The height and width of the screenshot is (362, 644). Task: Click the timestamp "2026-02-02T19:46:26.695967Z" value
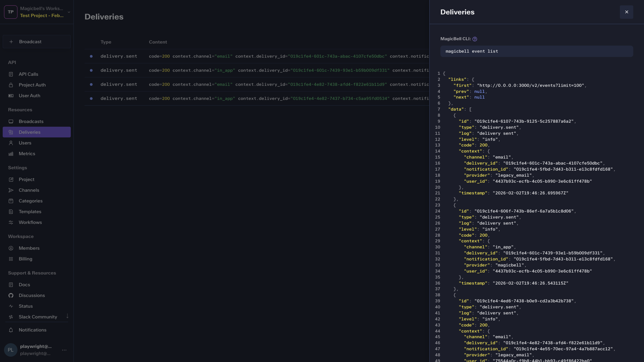click(x=531, y=193)
